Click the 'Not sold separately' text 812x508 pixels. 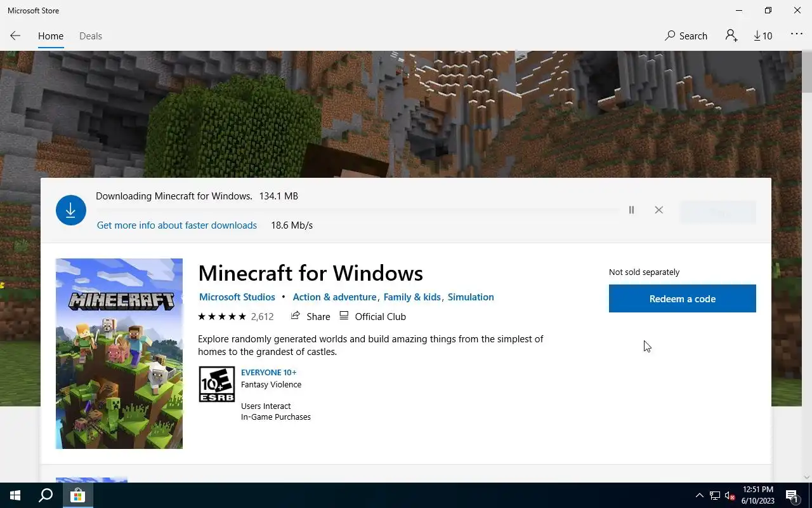[644, 272]
